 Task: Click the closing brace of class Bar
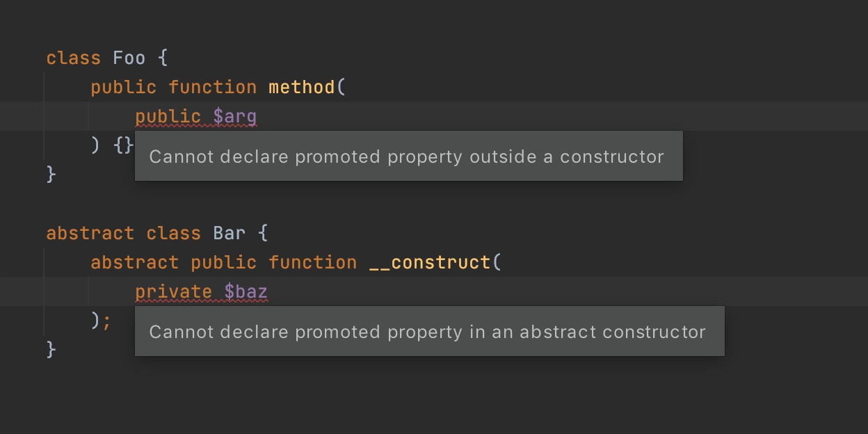point(51,349)
